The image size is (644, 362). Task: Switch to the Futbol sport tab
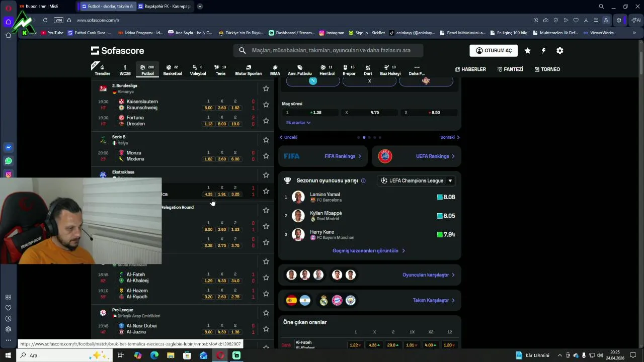coord(147,70)
